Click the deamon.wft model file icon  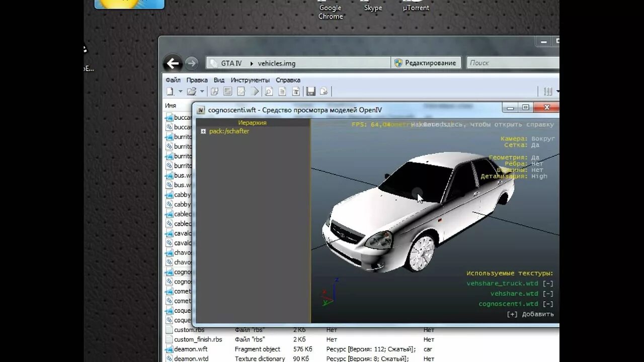coord(169,349)
